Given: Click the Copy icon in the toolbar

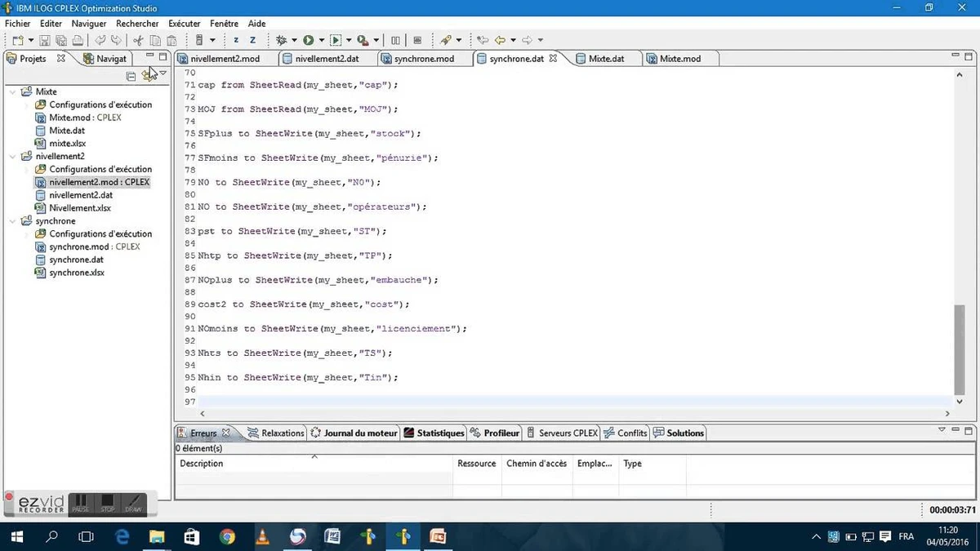Looking at the screenshot, I should (x=155, y=40).
